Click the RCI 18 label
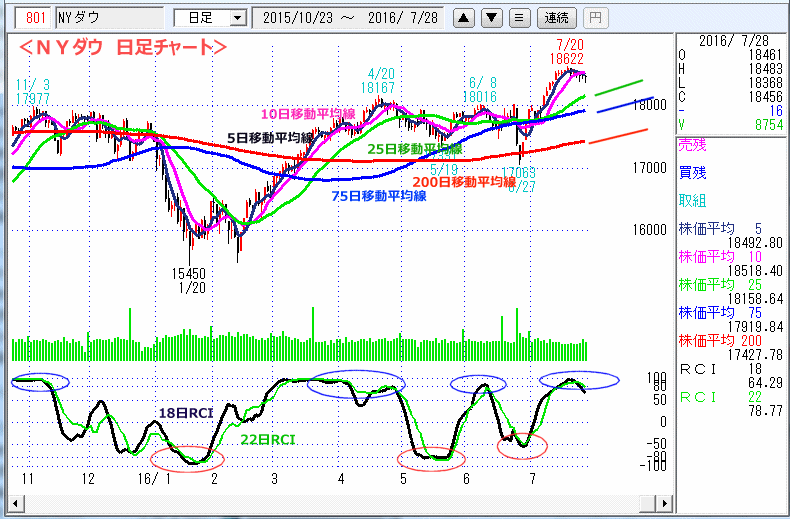 pos(720,369)
